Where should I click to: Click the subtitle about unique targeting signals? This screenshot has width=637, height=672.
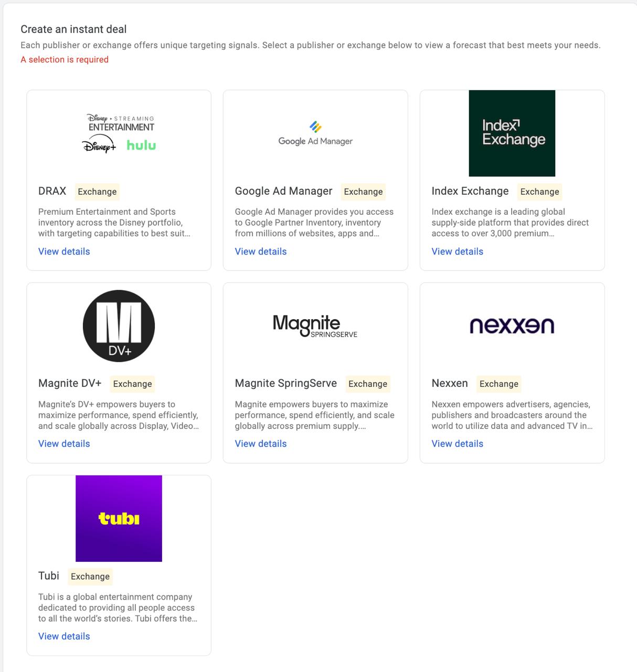pyautogui.click(x=311, y=45)
